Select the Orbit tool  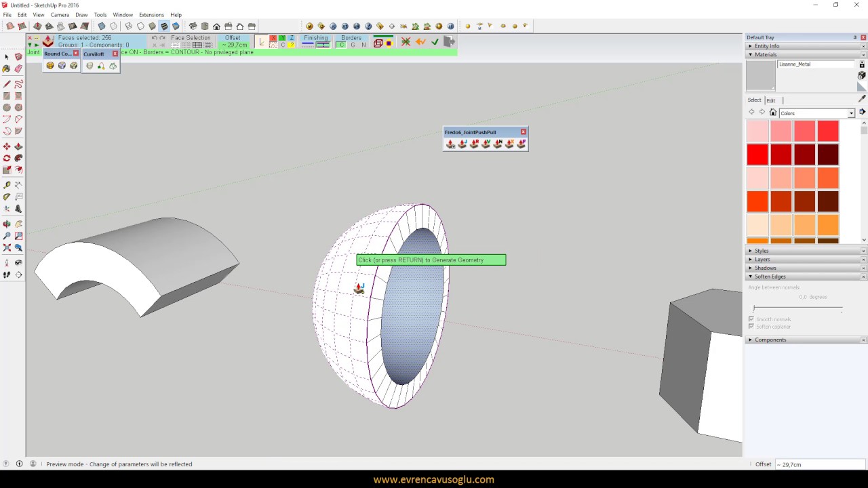click(7, 224)
